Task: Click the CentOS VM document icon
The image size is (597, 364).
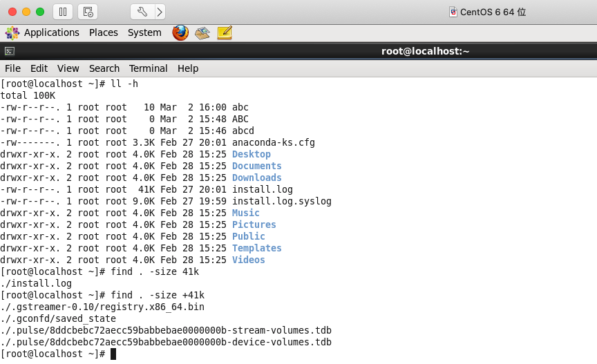Action: point(453,12)
